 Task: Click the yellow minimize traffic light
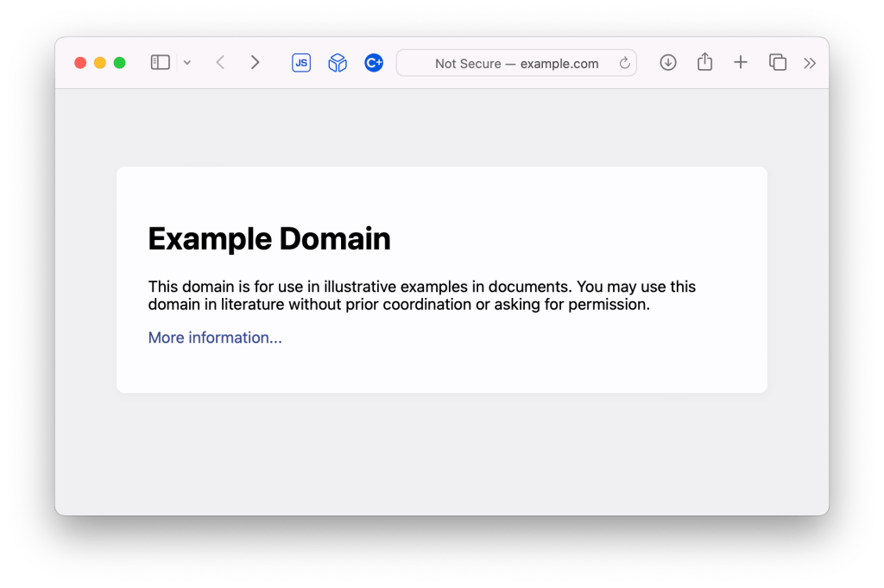(99, 62)
